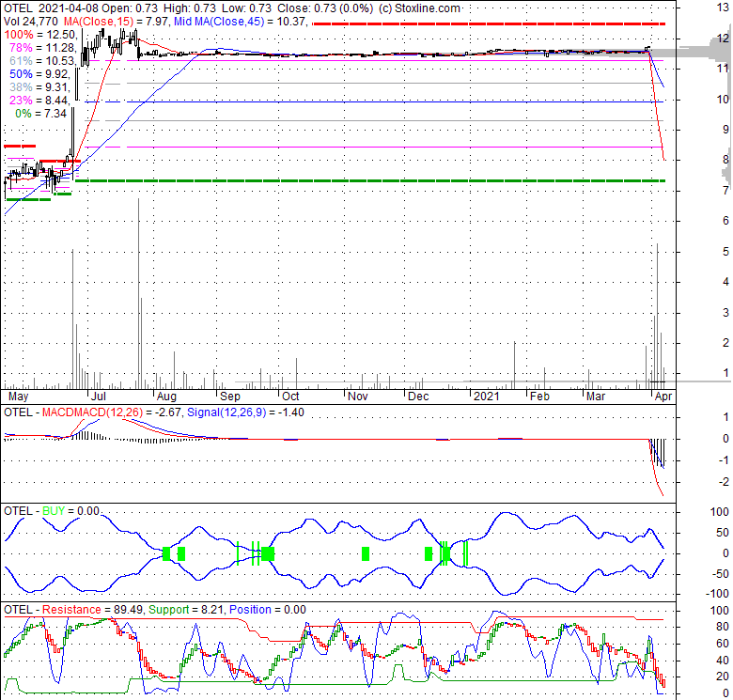Screen dimensions: 733x700
Task: Click the 'Dec' month label on time axis
Action: 418,397
